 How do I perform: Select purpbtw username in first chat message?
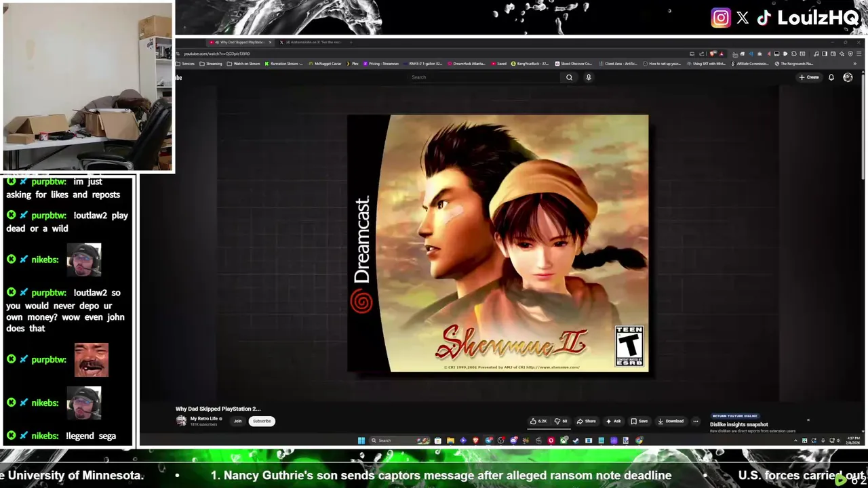[49, 182]
